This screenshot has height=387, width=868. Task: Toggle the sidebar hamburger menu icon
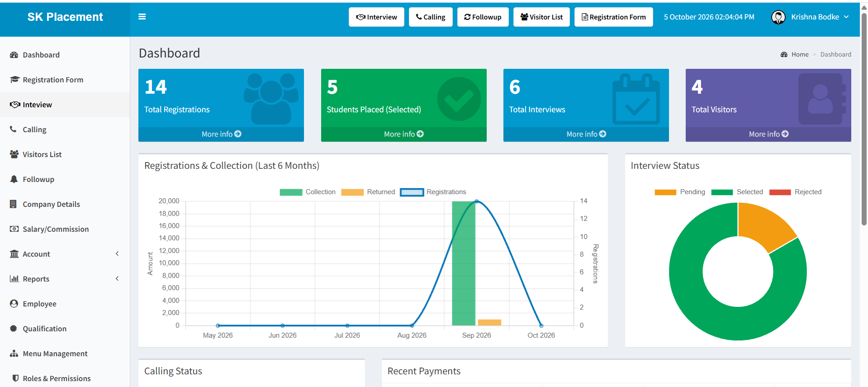(x=142, y=17)
